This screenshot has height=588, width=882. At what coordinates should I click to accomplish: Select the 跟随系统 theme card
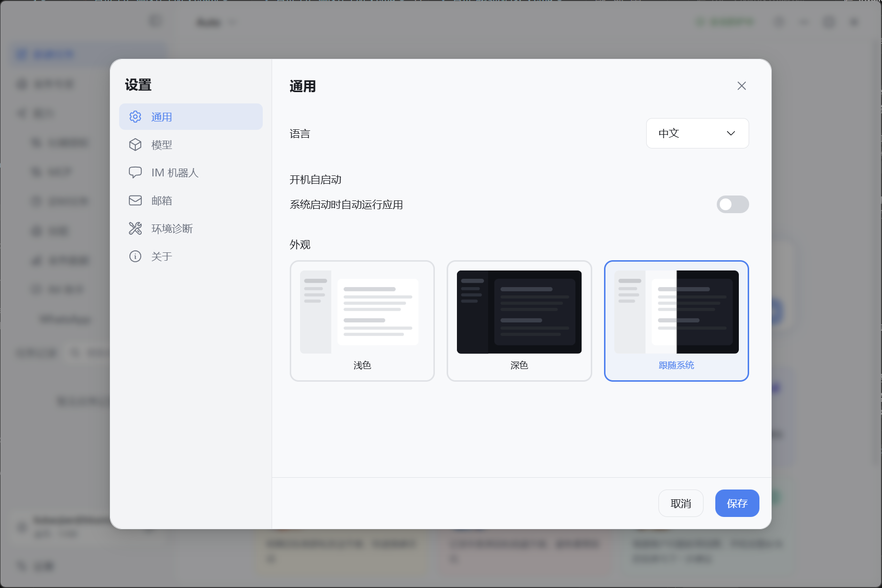[x=677, y=321]
